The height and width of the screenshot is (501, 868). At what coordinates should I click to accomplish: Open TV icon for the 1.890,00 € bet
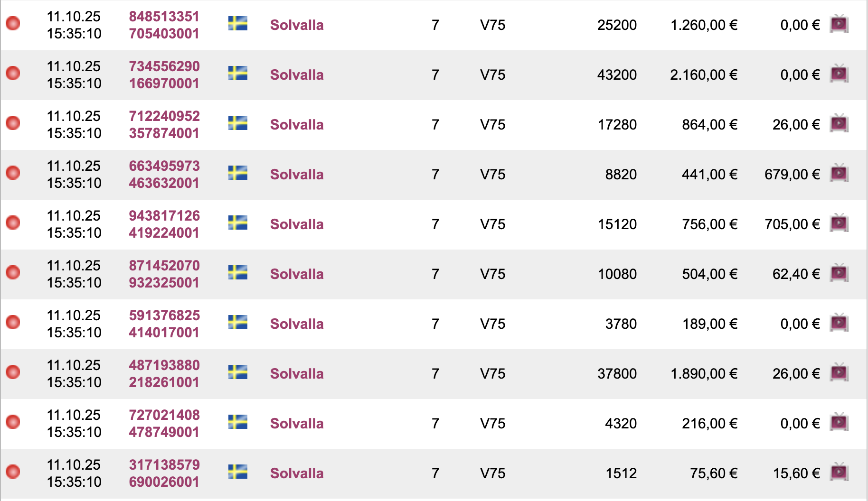click(x=839, y=373)
